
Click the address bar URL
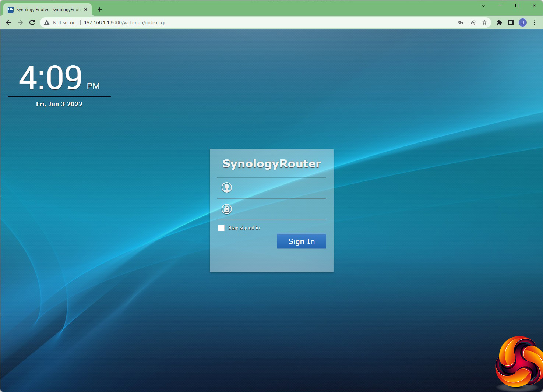(124, 22)
